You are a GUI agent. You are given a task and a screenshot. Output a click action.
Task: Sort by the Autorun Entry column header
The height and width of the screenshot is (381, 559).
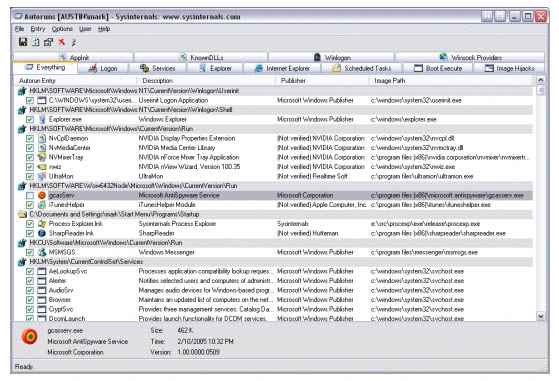[76, 81]
